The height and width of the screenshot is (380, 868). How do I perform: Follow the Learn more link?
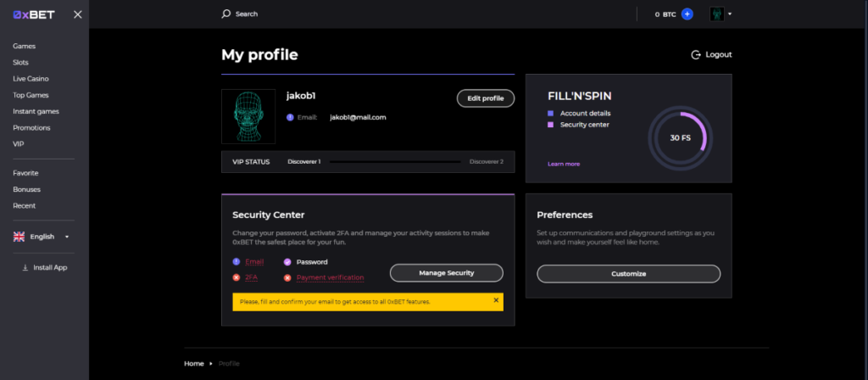click(x=564, y=164)
